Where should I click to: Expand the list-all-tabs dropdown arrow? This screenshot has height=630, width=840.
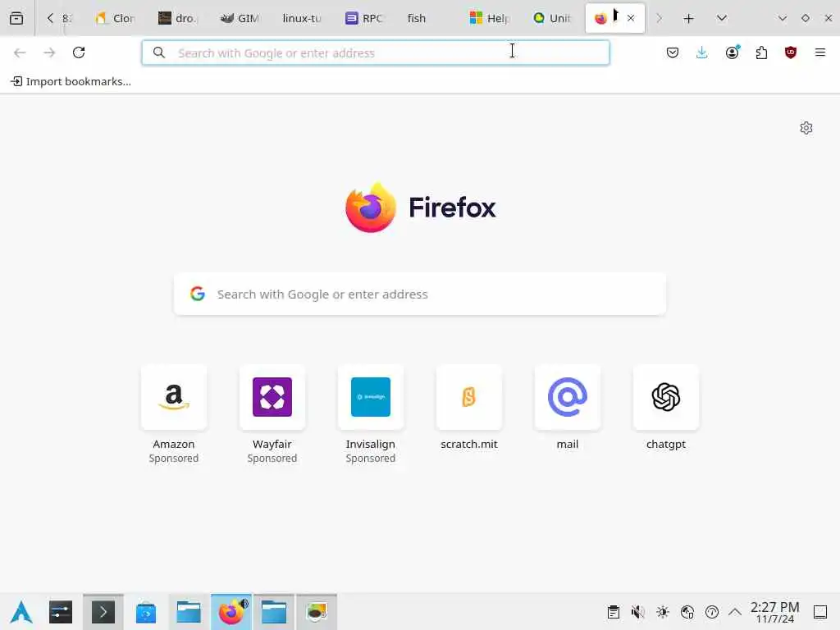pyautogui.click(x=722, y=18)
